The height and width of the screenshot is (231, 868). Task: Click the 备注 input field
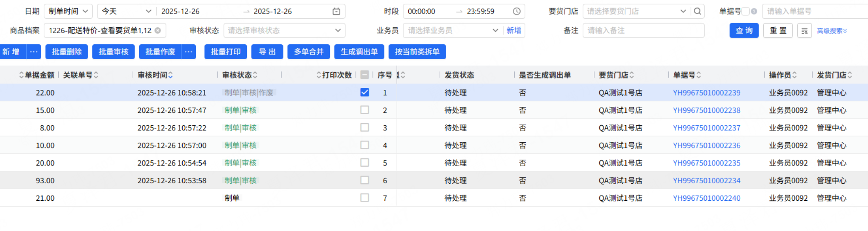pyautogui.click(x=643, y=31)
